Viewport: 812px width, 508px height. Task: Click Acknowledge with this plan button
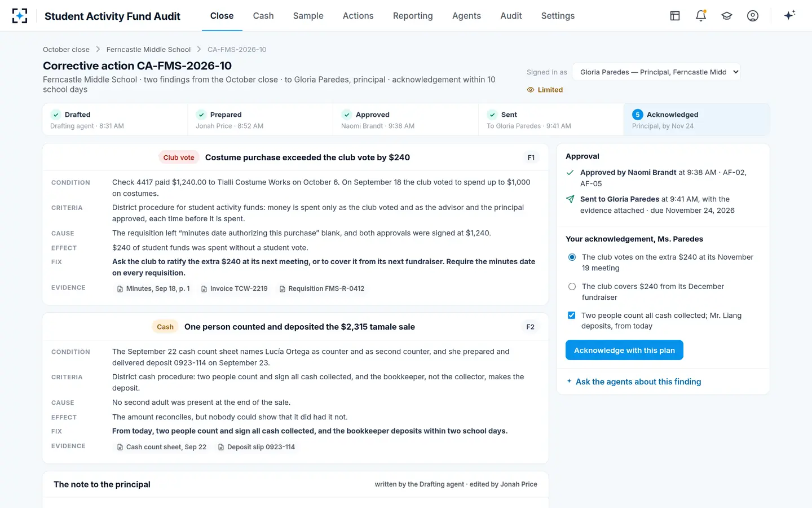click(x=624, y=350)
